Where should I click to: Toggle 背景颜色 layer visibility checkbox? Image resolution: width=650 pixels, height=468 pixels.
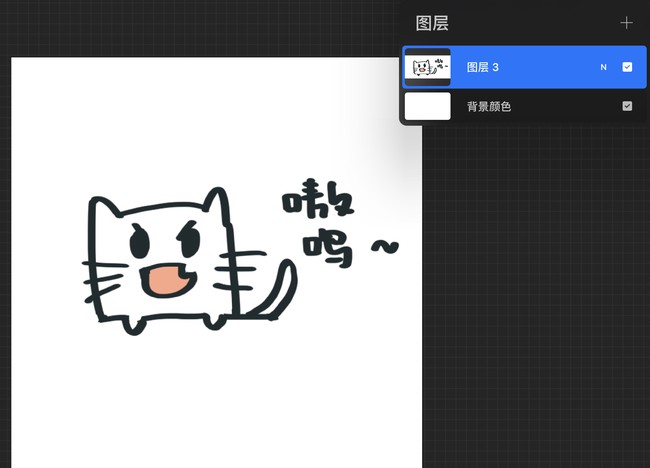pos(627,106)
